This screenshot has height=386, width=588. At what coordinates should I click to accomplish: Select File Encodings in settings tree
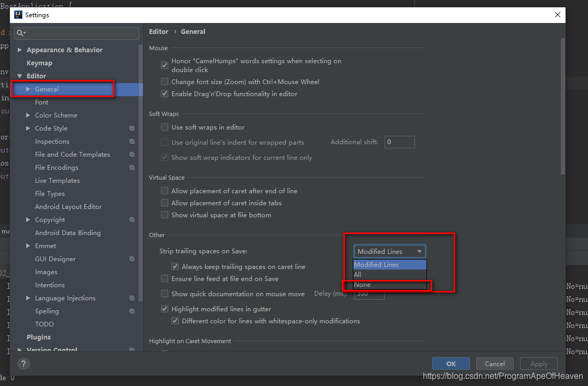coord(56,168)
